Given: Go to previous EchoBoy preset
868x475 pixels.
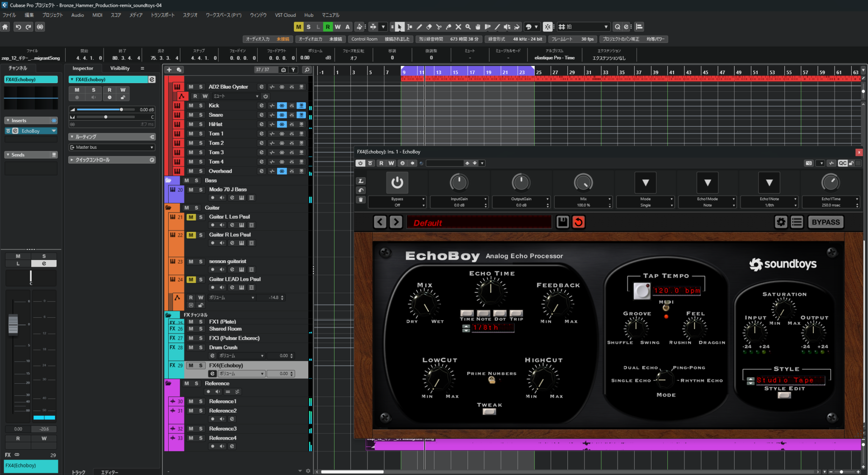Looking at the screenshot, I should point(380,222).
